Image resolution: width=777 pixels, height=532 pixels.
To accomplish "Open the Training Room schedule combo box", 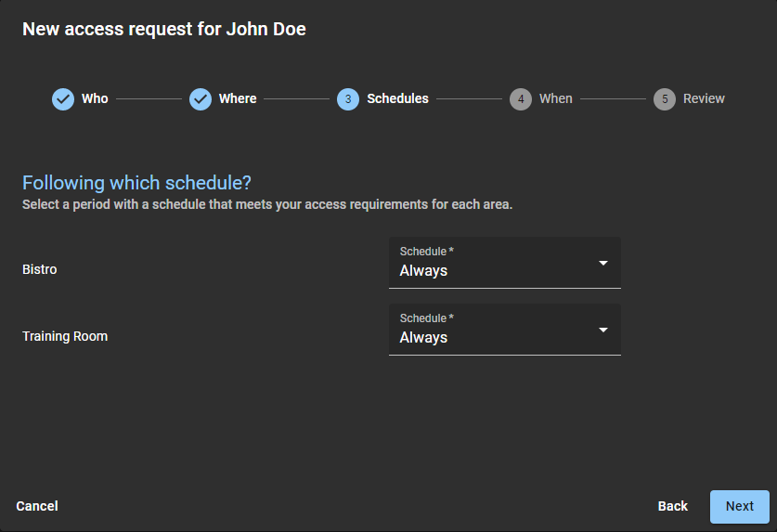I will pyautogui.click(x=492, y=330).
